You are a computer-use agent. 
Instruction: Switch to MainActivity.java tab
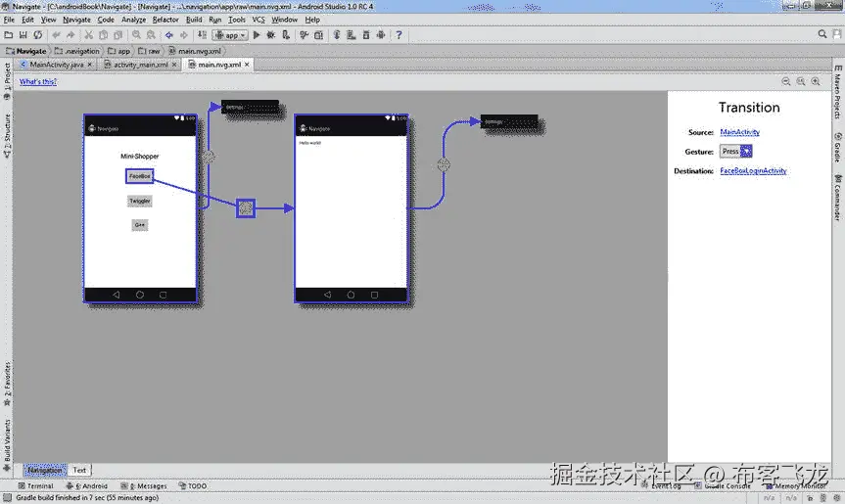pyautogui.click(x=56, y=65)
